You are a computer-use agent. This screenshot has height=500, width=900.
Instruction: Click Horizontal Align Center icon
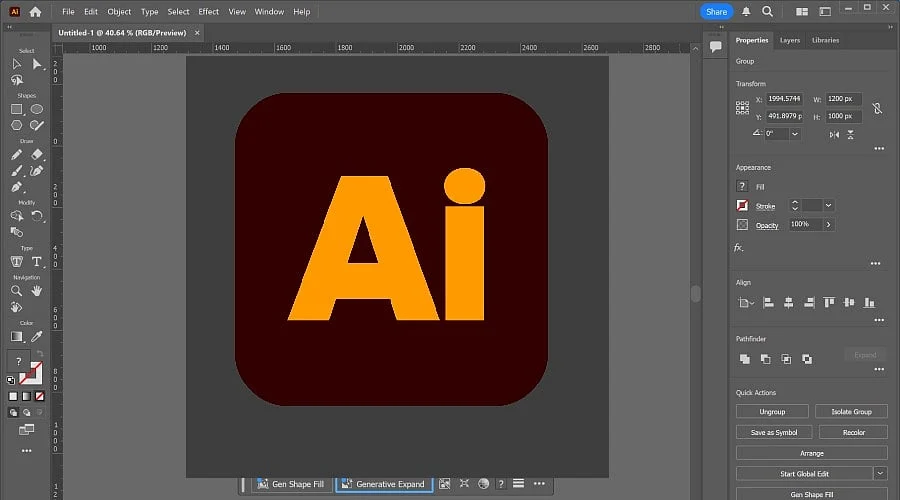pyautogui.click(x=789, y=303)
